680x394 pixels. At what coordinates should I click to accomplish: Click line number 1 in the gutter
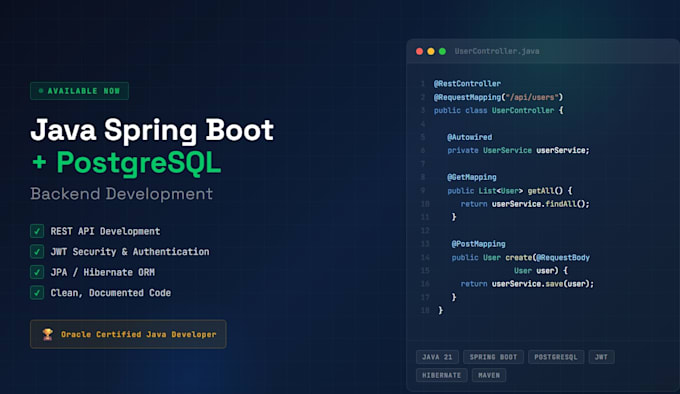coord(423,84)
